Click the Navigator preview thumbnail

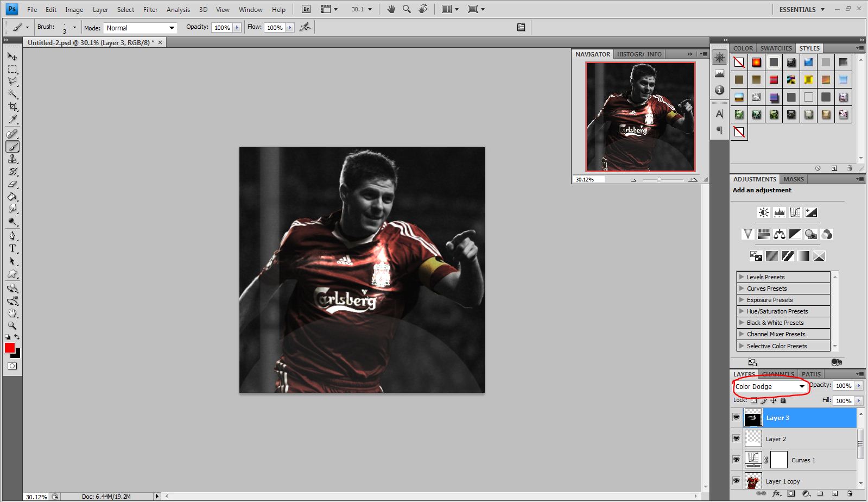pos(640,116)
